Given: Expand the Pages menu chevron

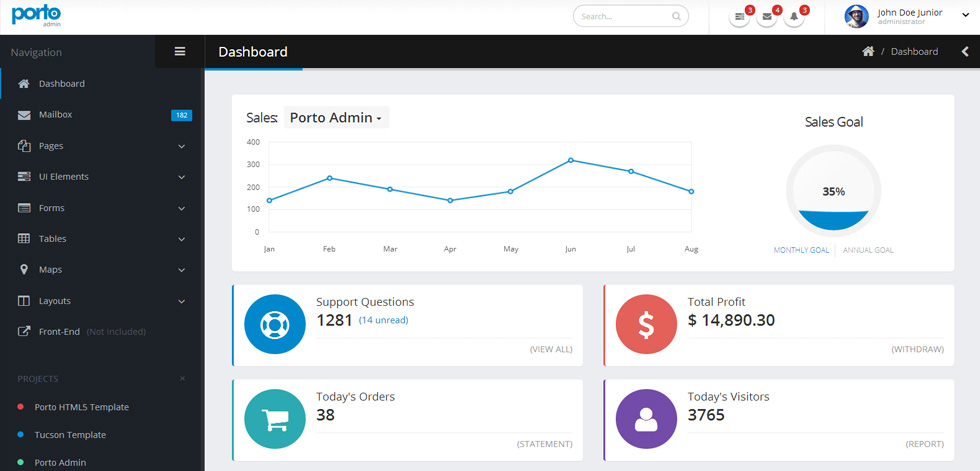Looking at the screenshot, I should pyautogui.click(x=181, y=146).
